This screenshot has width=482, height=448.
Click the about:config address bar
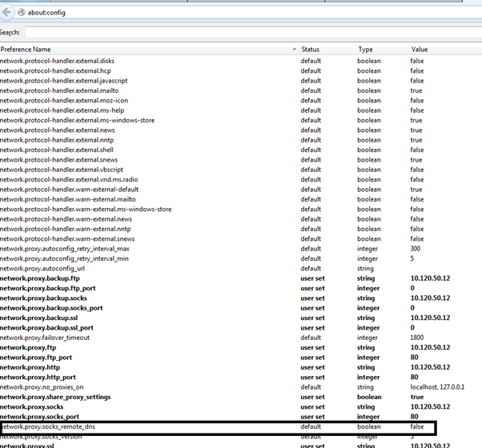click(x=240, y=14)
